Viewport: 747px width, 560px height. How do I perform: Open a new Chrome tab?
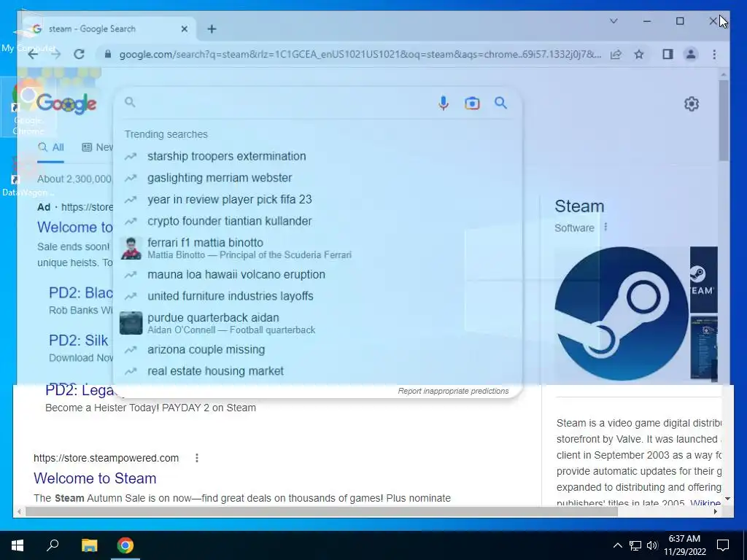[x=212, y=29]
